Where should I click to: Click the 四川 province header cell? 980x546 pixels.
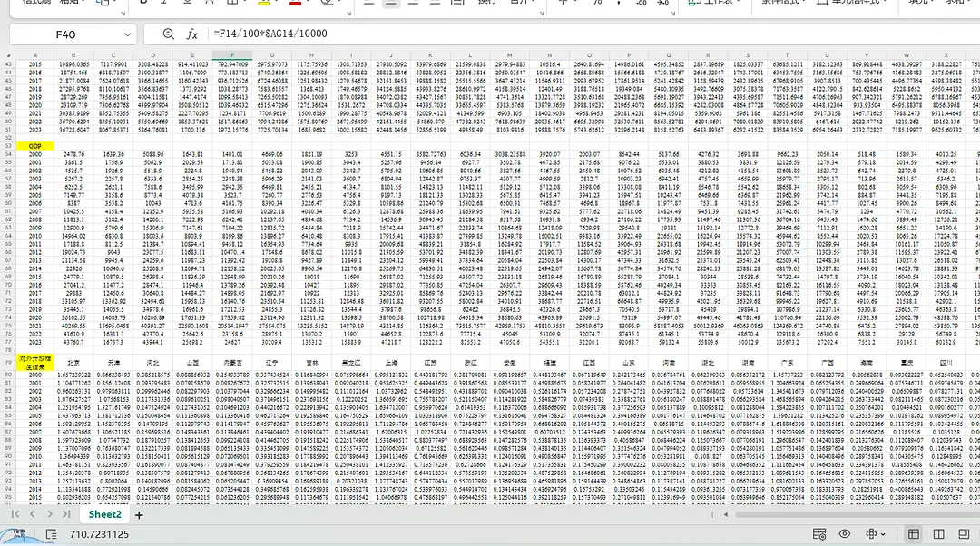coord(946,362)
